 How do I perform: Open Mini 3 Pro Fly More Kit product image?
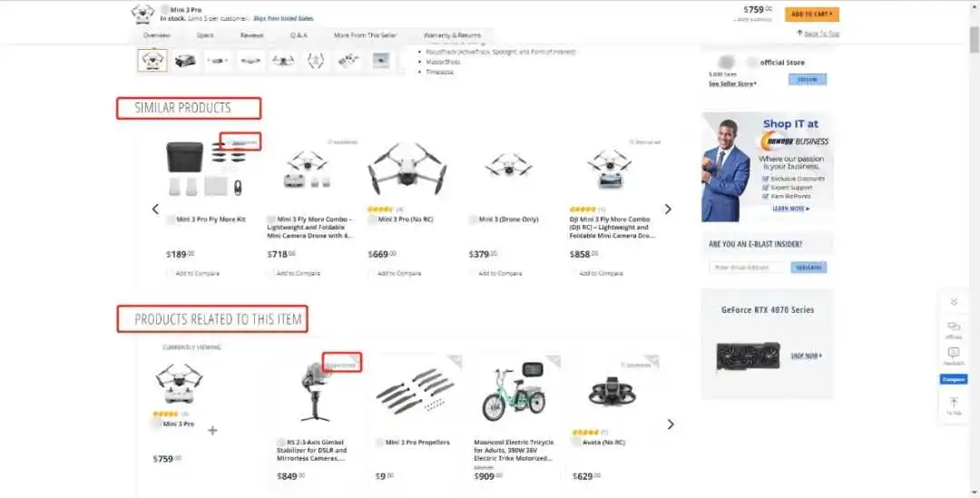click(205, 168)
